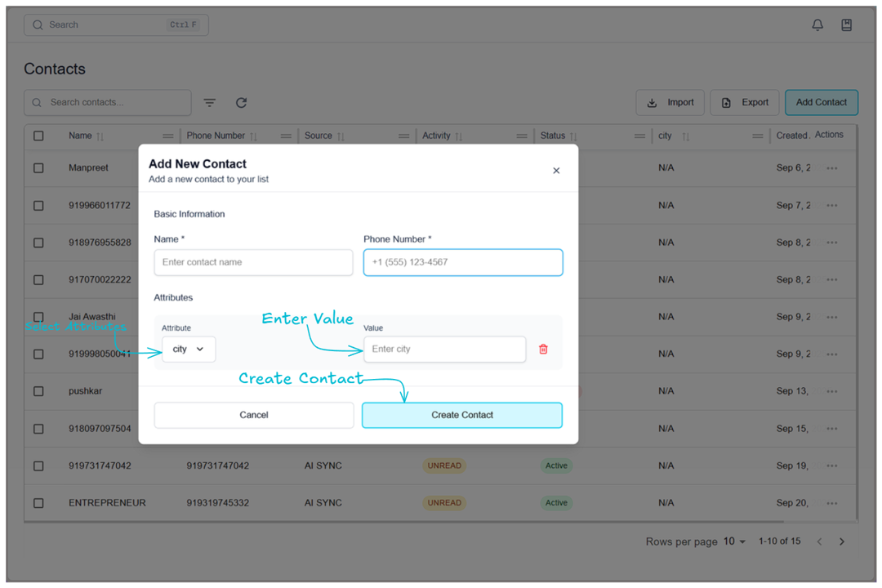Click the magnifier icon in the contacts search bar
Image resolution: width=882 pixels, height=588 pixels.
37,102
